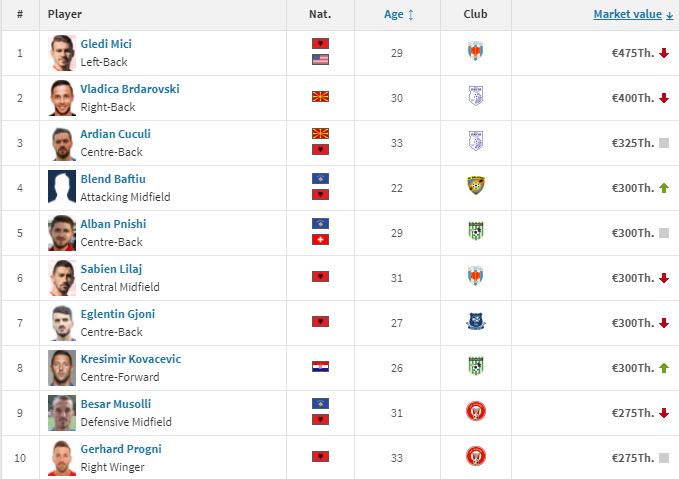The image size is (679, 479).
Task: Click Vladica Brdarovski's club crest icon
Action: [475, 97]
